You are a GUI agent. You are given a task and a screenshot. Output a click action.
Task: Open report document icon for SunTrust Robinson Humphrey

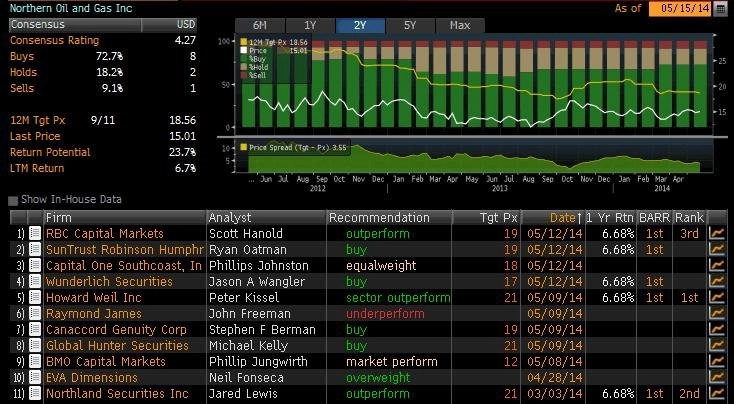click(x=35, y=249)
